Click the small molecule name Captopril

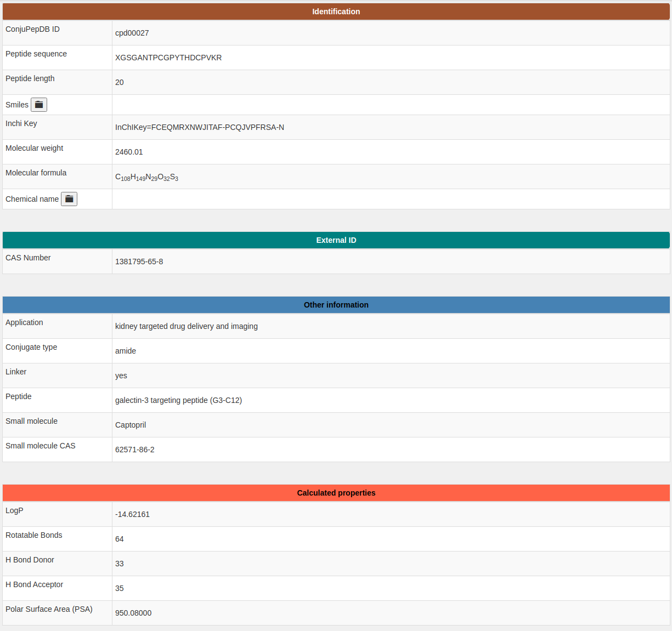(x=131, y=425)
